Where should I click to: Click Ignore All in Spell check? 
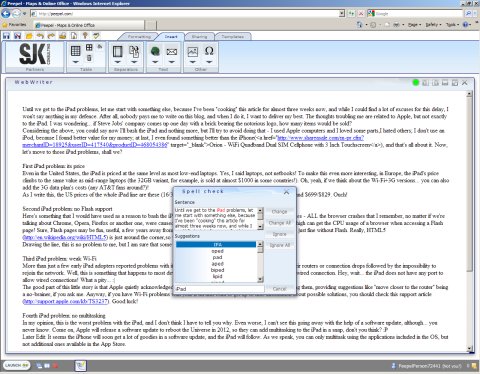(280, 245)
